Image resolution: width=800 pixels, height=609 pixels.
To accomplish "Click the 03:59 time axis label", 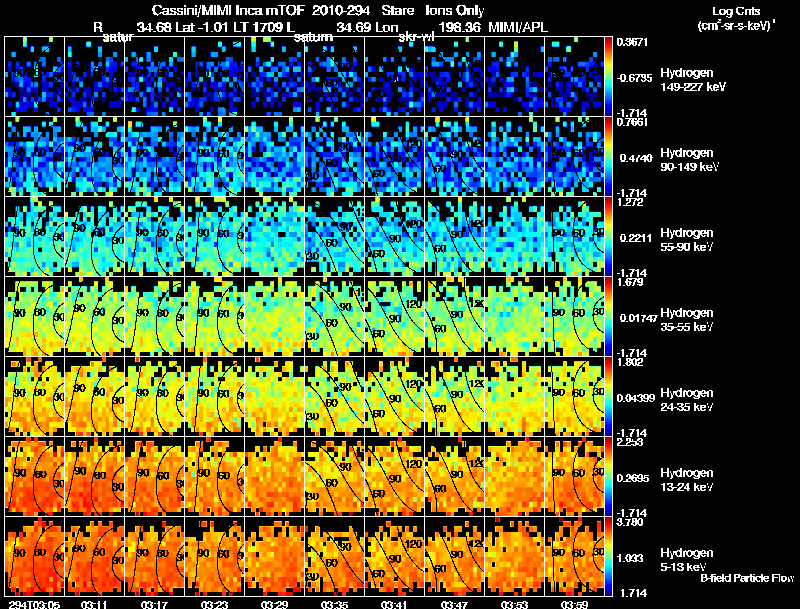I will tap(574, 605).
